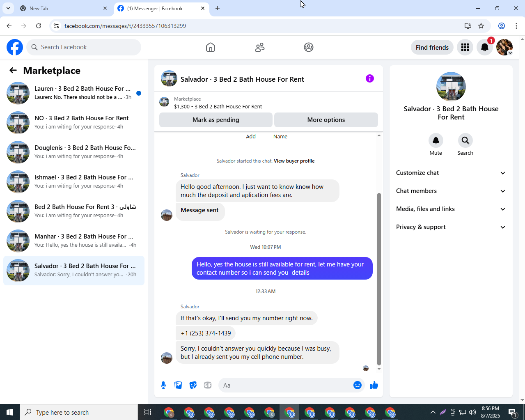Open the Douglenis conversation
The width and height of the screenshot is (525, 420).
point(74,152)
